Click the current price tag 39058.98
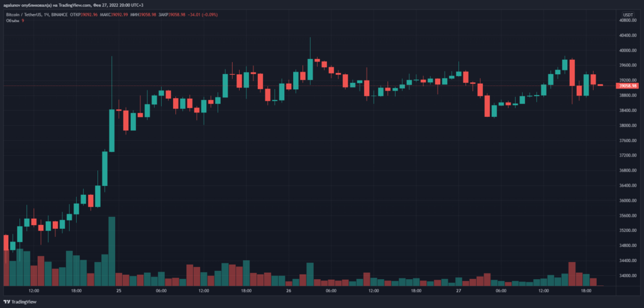 coord(628,85)
